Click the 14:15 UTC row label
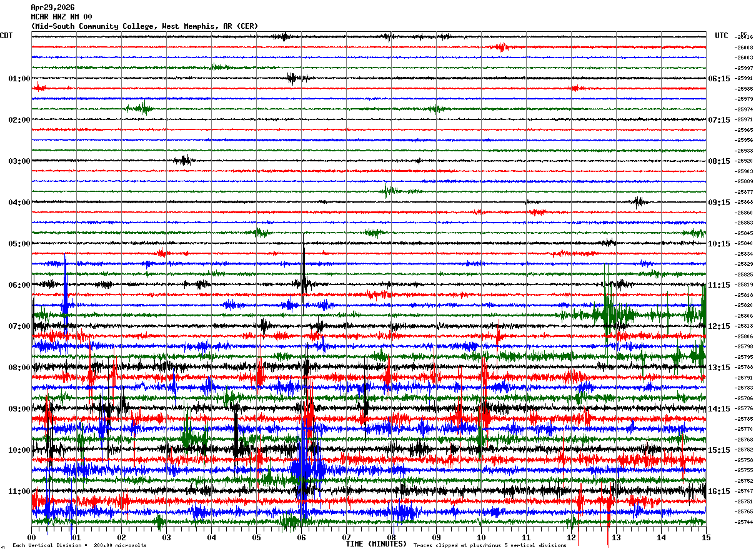Image resolution: width=756 pixels, height=554 pixels. coord(719,408)
